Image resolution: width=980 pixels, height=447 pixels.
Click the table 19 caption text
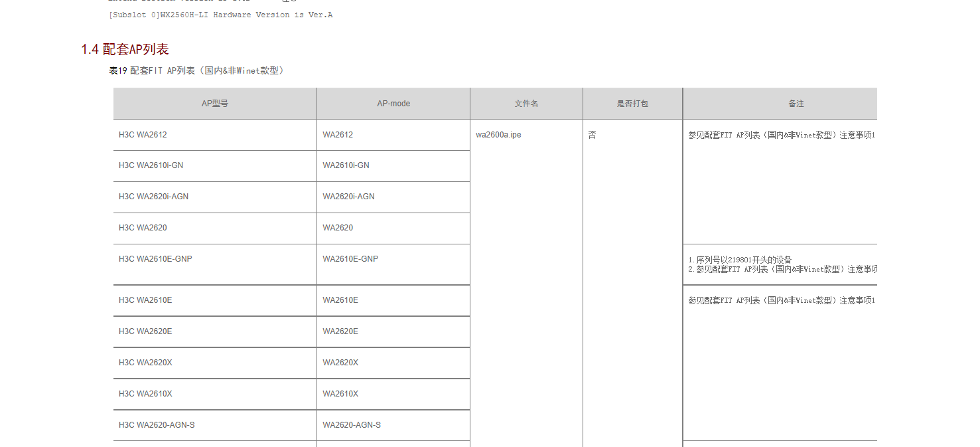(x=198, y=70)
